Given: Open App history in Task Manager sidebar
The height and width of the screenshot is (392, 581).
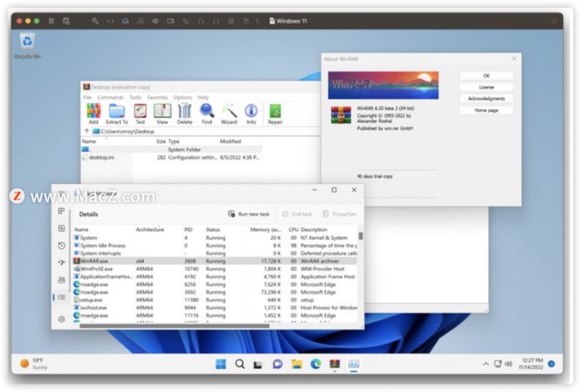Looking at the screenshot, I should pyautogui.click(x=61, y=245).
